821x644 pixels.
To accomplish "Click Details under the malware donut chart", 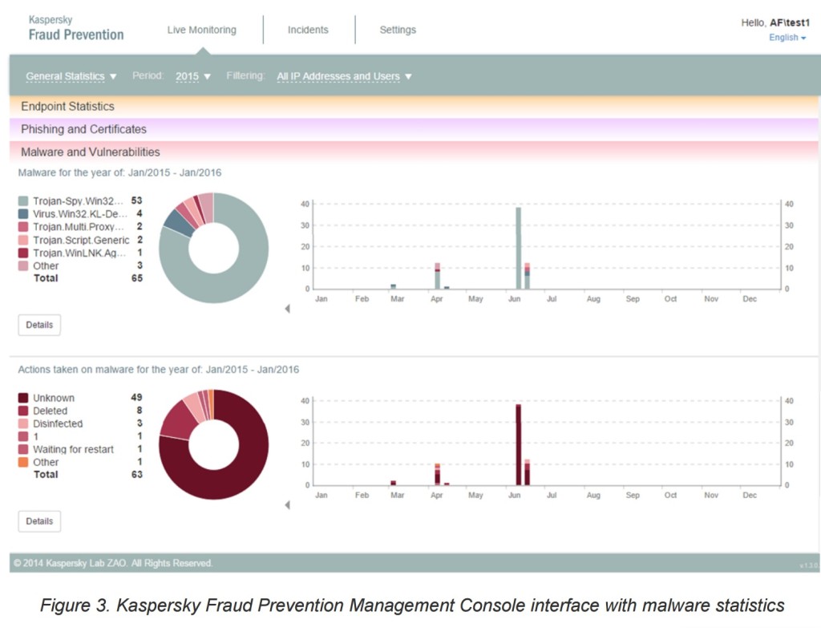I will pos(38,325).
